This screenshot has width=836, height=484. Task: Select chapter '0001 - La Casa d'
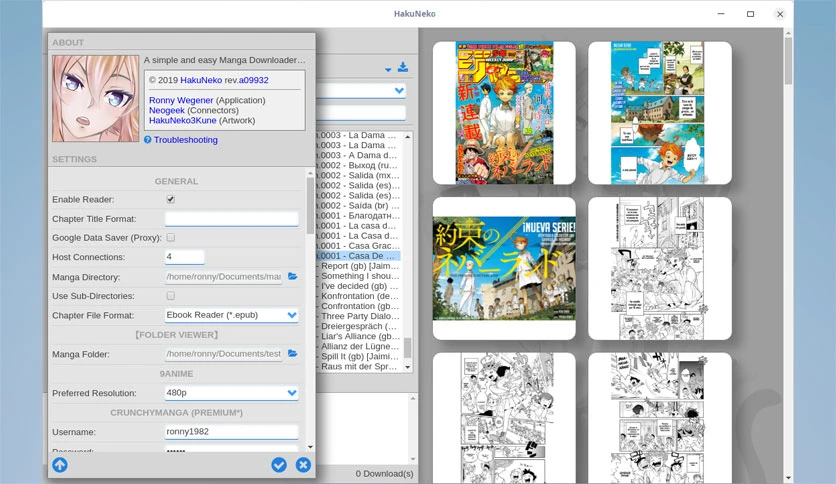(358, 236)
